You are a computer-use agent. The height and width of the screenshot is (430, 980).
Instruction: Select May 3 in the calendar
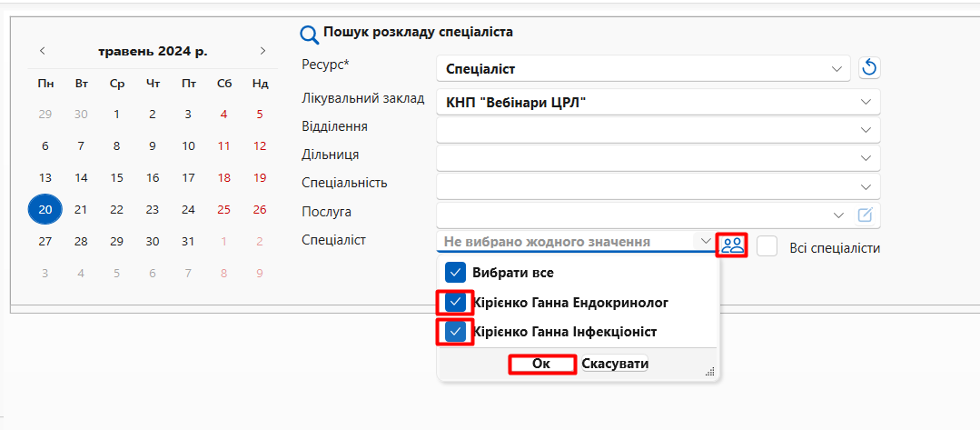click(188, 115)
